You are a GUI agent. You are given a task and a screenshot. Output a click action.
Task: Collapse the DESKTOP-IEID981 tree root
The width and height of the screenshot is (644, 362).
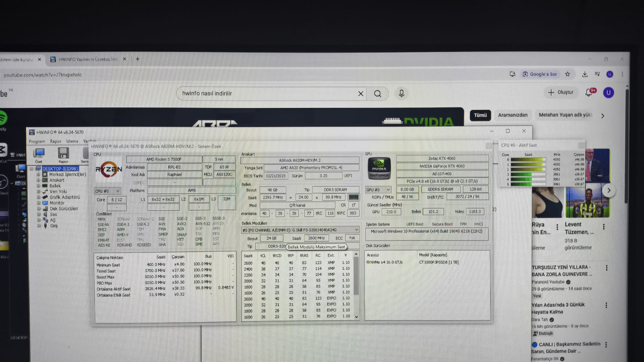click(31, 169)
